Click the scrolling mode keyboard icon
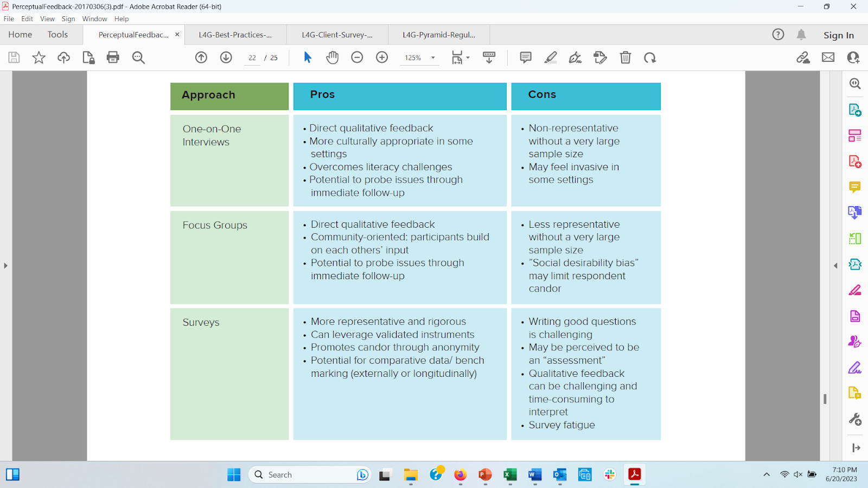Image resolution: width=868 pixels, height=488 pixels. 489,57
